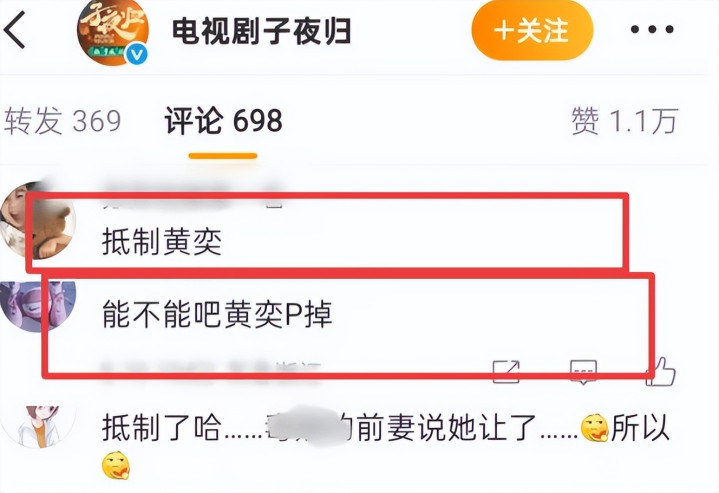Open the 电视剧子夜归 profile avatar
Image resolution: width=719 pixels, height=493 pixels.
113,31
